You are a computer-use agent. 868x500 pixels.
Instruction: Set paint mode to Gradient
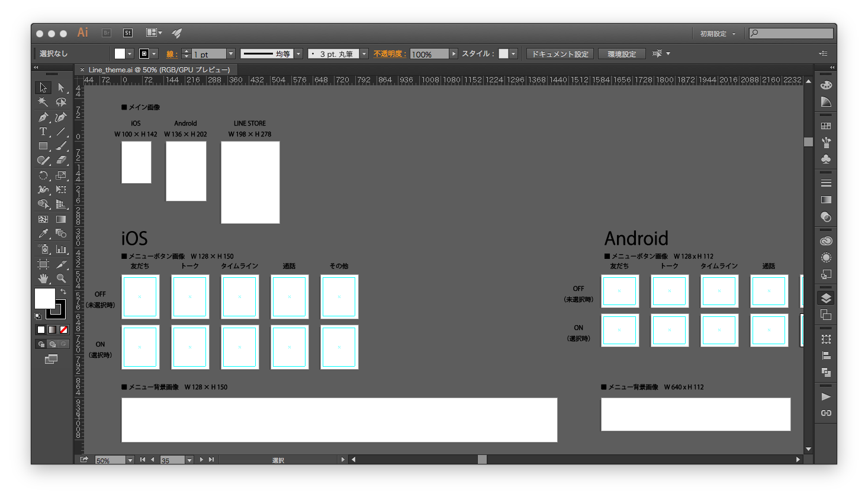[x=52, y=330]
